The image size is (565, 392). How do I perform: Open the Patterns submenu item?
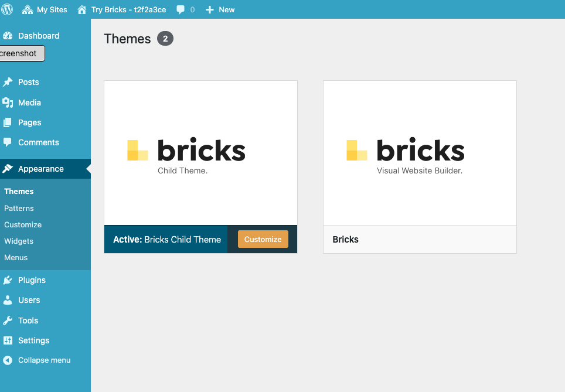[x=19, y=208]
